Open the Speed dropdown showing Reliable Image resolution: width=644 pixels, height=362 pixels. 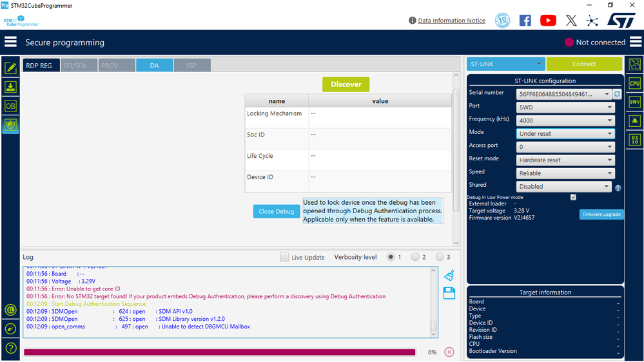tap(565, 173)
